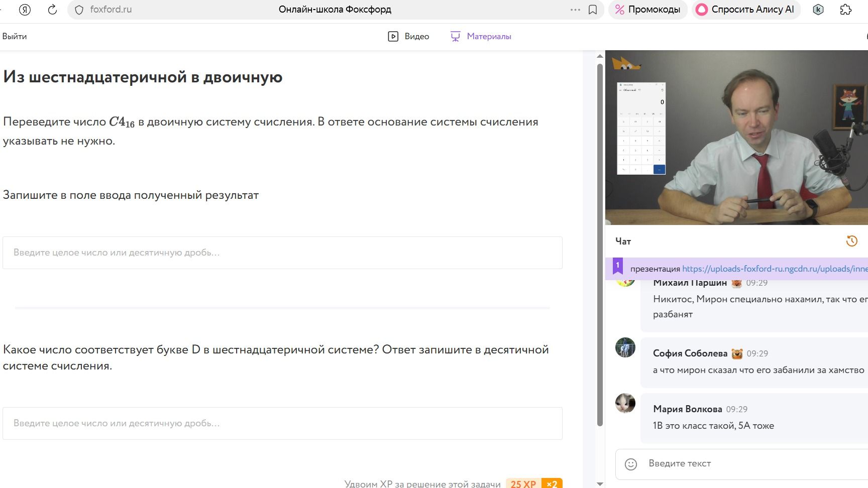Click the vertical scrollbar thumb
This screenshot has height=488, width=868.
(599, 245)
